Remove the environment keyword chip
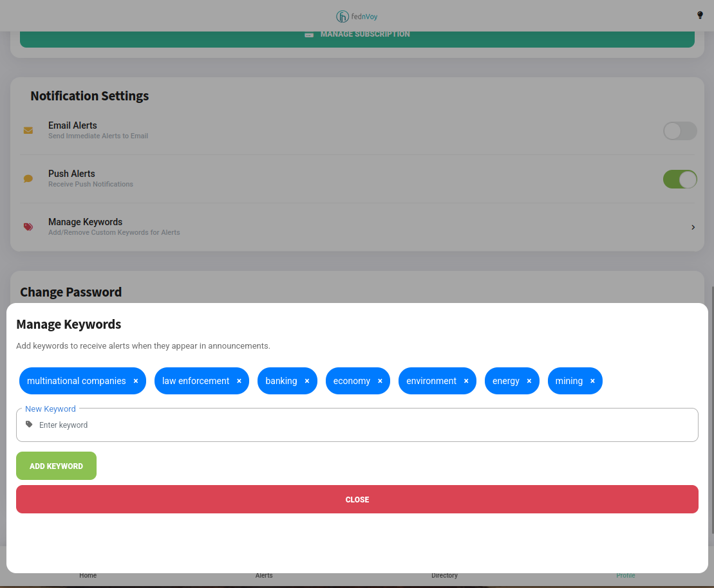 coord(466,381)
